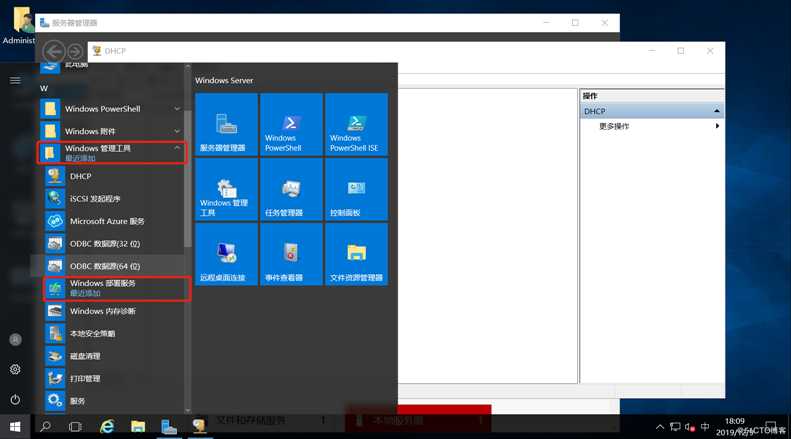The width and height of the screenshot is (791, 439).
Task: Open DHCP from the Start menu list
Action: tap(112, 176)
